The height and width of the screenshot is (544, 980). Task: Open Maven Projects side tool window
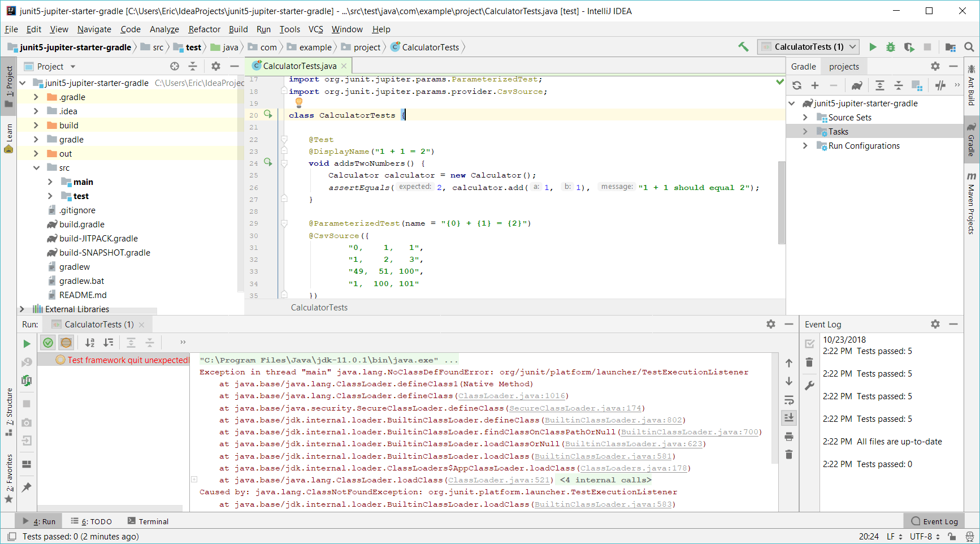971,203
